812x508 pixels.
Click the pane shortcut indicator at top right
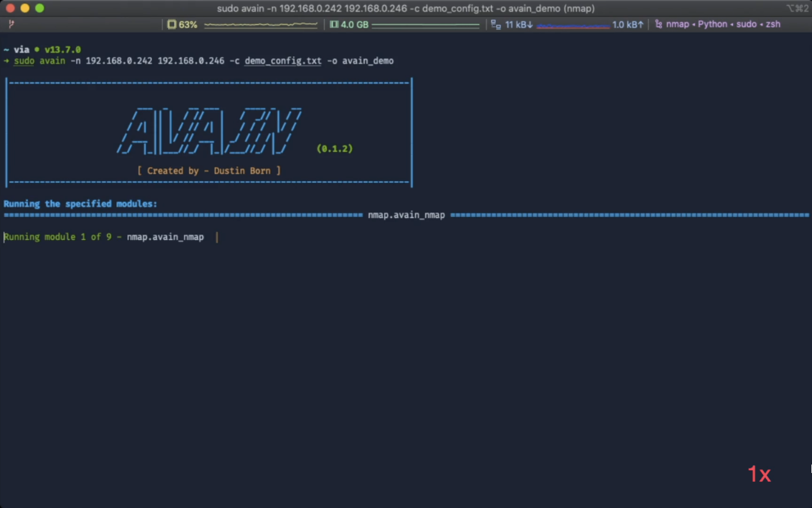click(797, 8)
